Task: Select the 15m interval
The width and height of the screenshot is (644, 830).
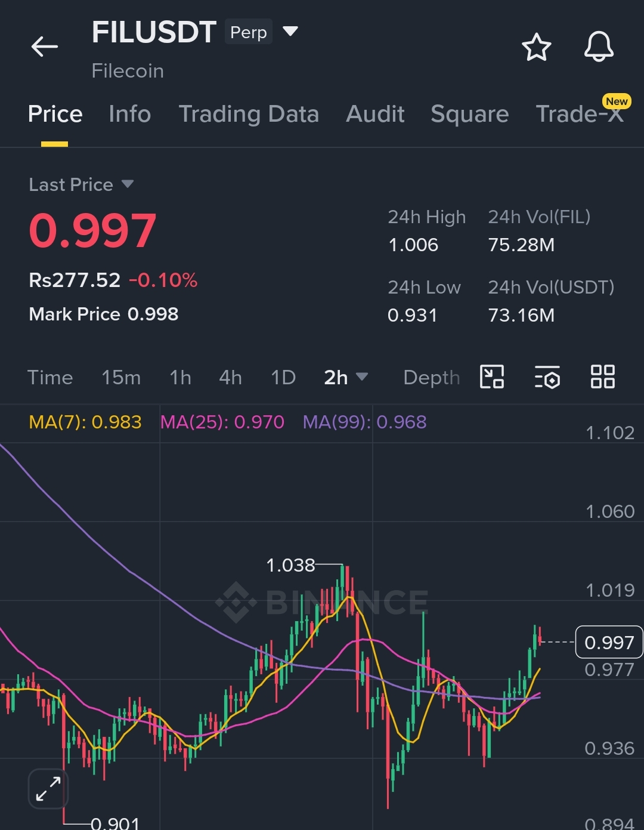Action: (x=121, y=378)
